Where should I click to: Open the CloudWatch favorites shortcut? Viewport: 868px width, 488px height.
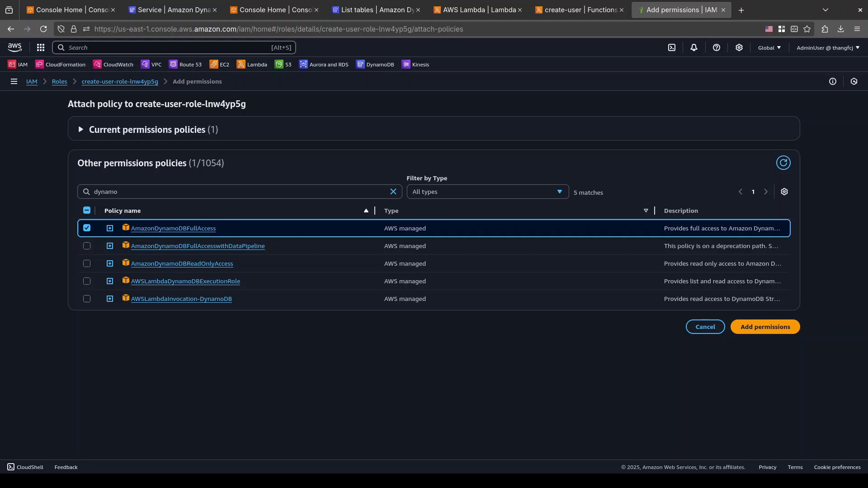pyautogui.click(x=113, y=64)
